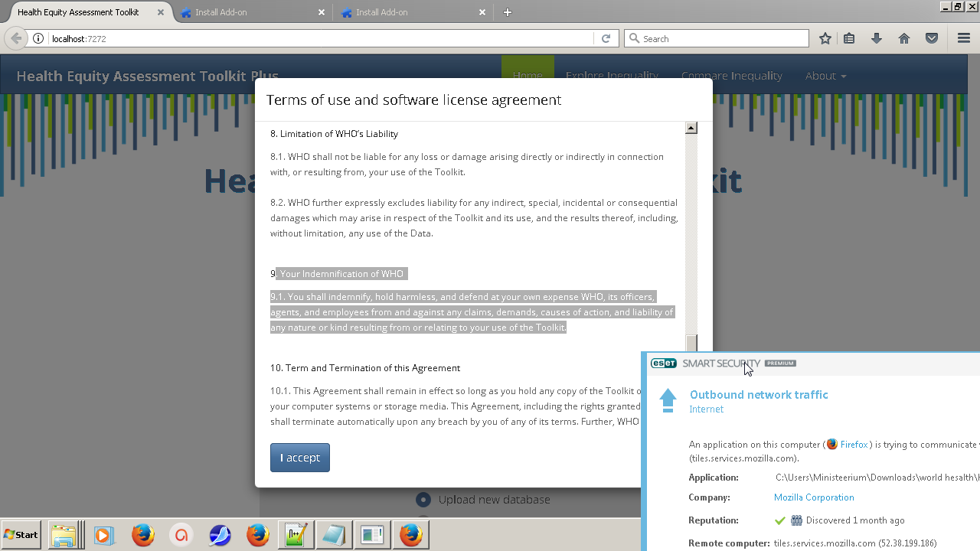Click the license agreement scrollbar thumb
Viewport: 980px width, 551px height.
tap(691, 343)
